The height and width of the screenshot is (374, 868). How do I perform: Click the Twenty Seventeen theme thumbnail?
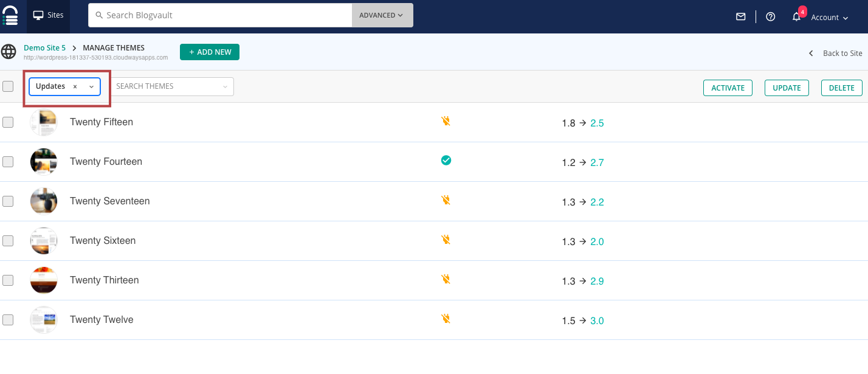[x=44, y=201]
